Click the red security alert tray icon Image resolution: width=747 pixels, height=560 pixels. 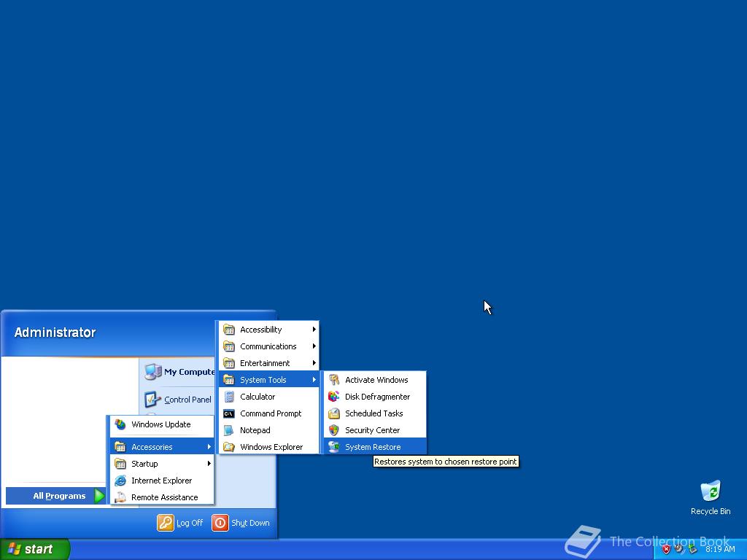point(666,549)
